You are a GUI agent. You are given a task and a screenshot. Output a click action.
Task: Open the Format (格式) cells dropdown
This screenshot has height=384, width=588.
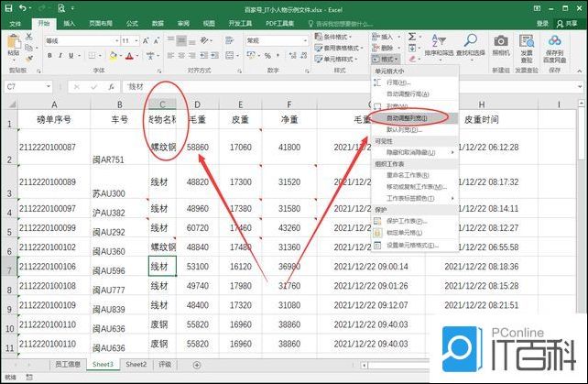pyautogui.click(x=385, y=59)
